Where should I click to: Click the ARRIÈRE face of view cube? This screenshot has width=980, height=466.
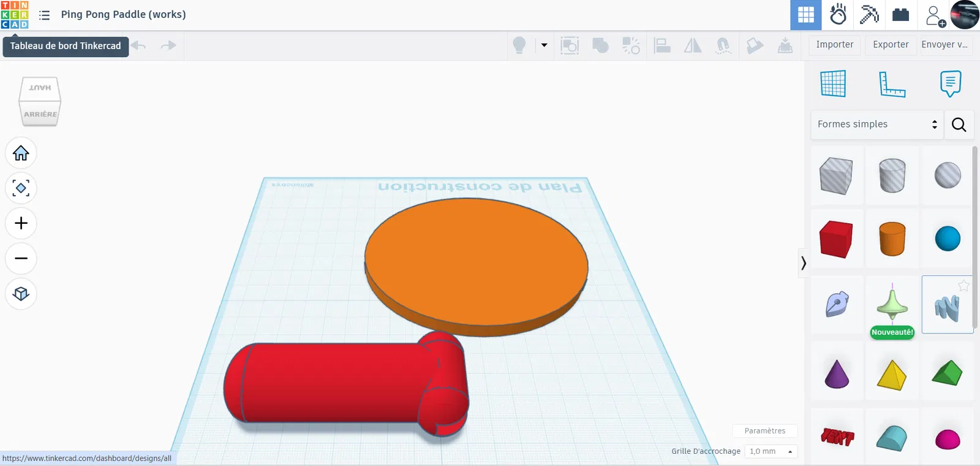click(40, 114)
